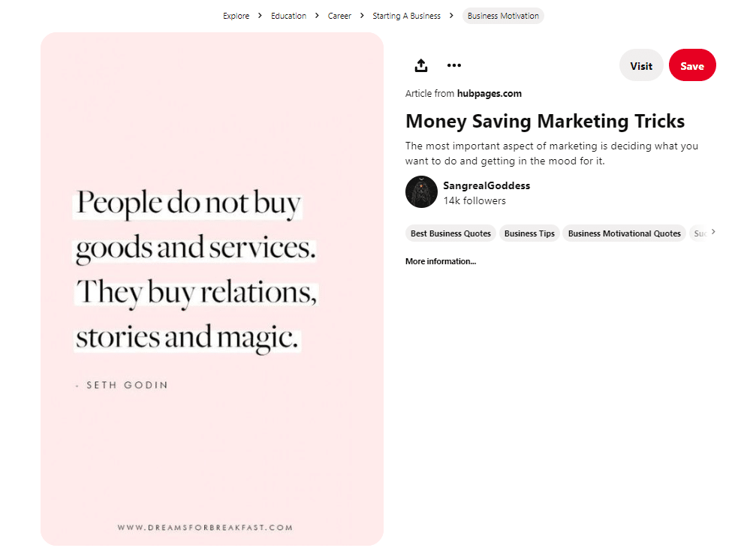Screen dimensions: 741x560
Task: Click the Visit button
Action: 641,65
